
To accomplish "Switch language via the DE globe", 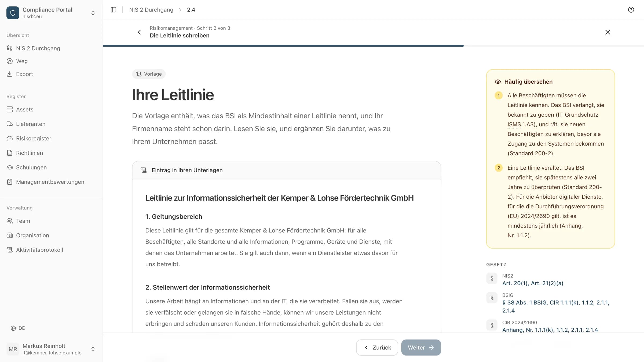I will 18,328.
